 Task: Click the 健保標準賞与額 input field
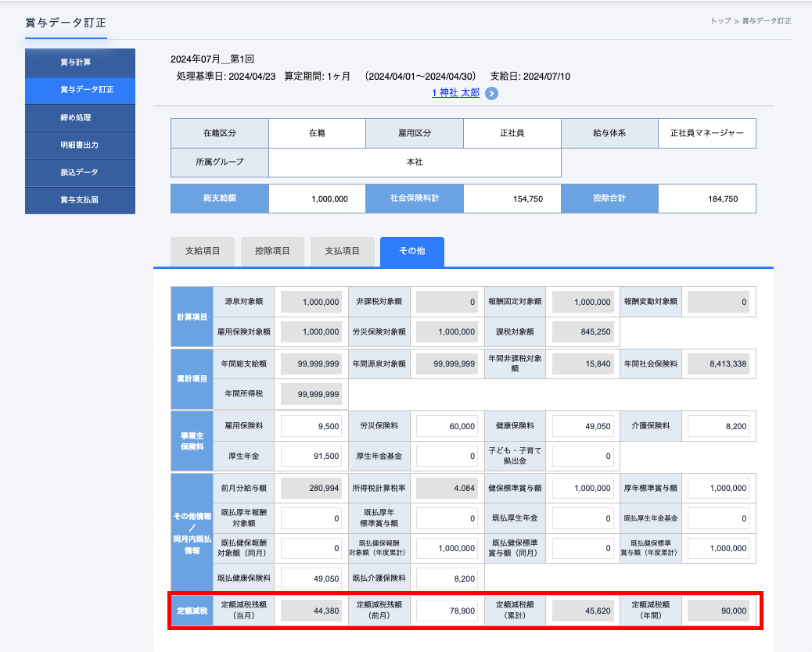coord(583,488)
